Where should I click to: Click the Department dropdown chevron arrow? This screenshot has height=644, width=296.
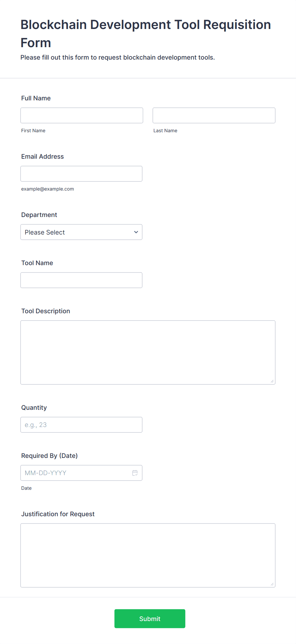[x=136, y=232]
